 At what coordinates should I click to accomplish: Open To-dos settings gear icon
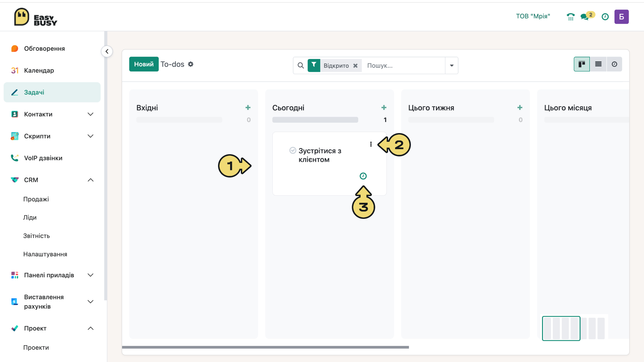(191, 64)
